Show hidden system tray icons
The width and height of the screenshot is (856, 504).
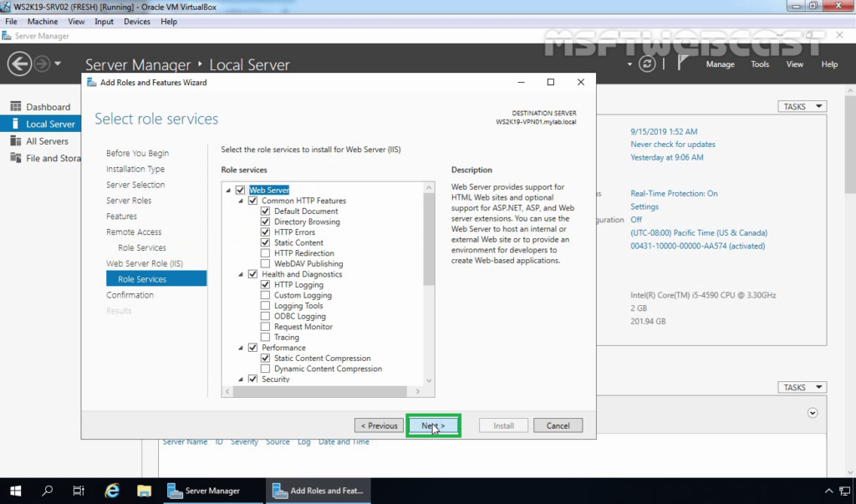[828, 491]
